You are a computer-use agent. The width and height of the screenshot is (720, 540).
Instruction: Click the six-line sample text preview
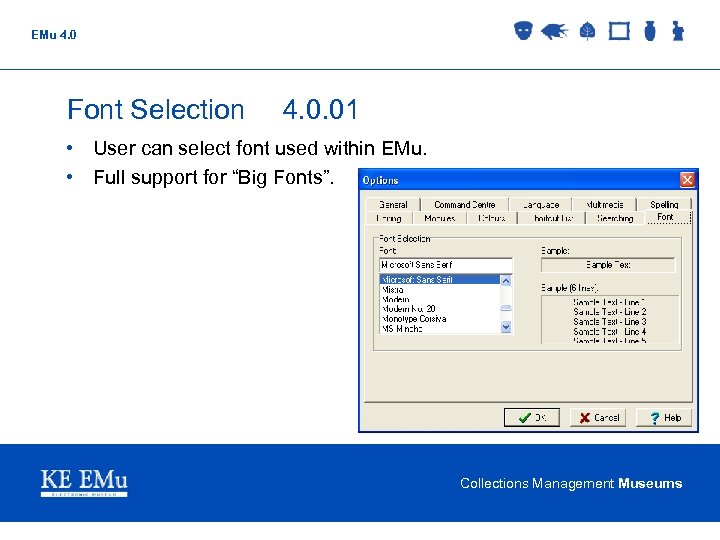pyautogui.click(x=610, y=320)
